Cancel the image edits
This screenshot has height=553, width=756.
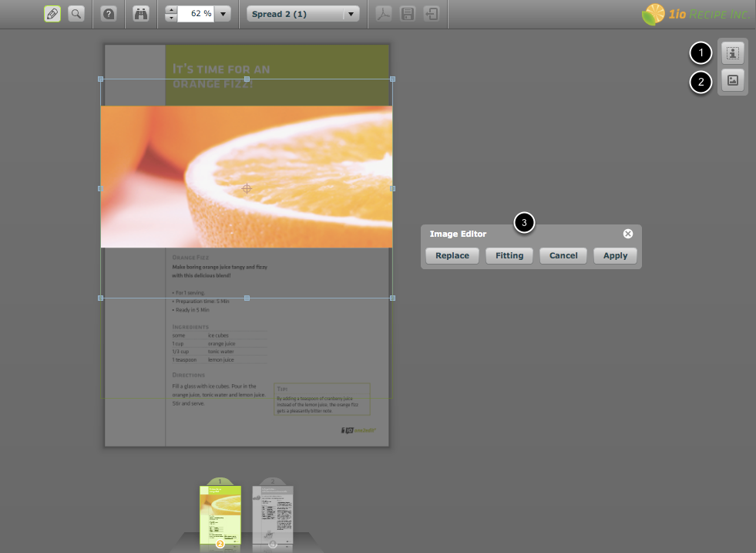tap(563, 255)
